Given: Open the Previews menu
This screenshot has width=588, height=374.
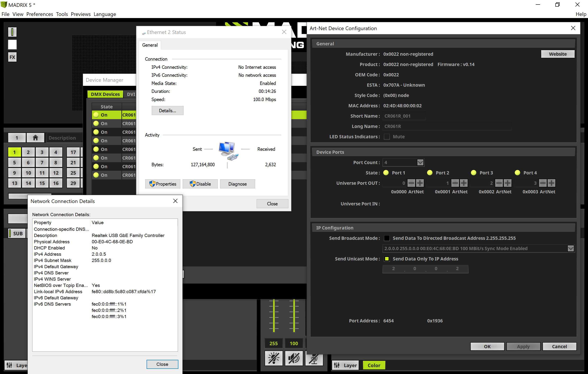Looking at the screenshot, I should 81,14.
